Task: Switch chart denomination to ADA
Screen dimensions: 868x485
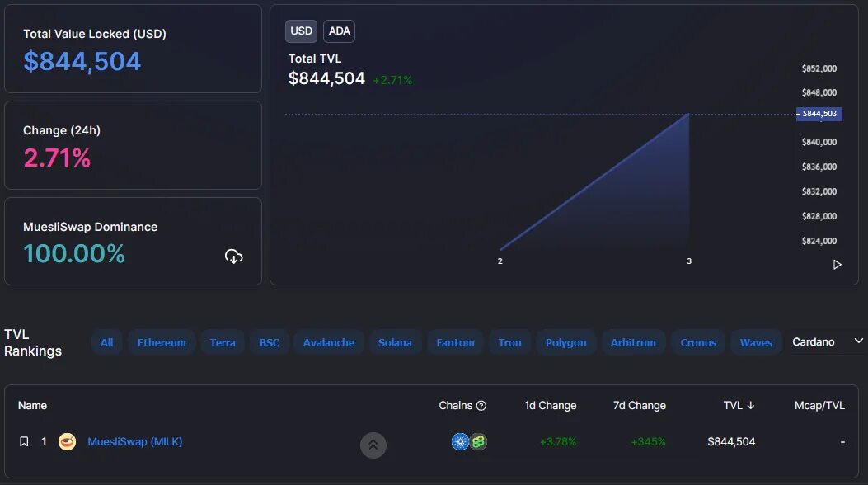Action: pos(340,31)
